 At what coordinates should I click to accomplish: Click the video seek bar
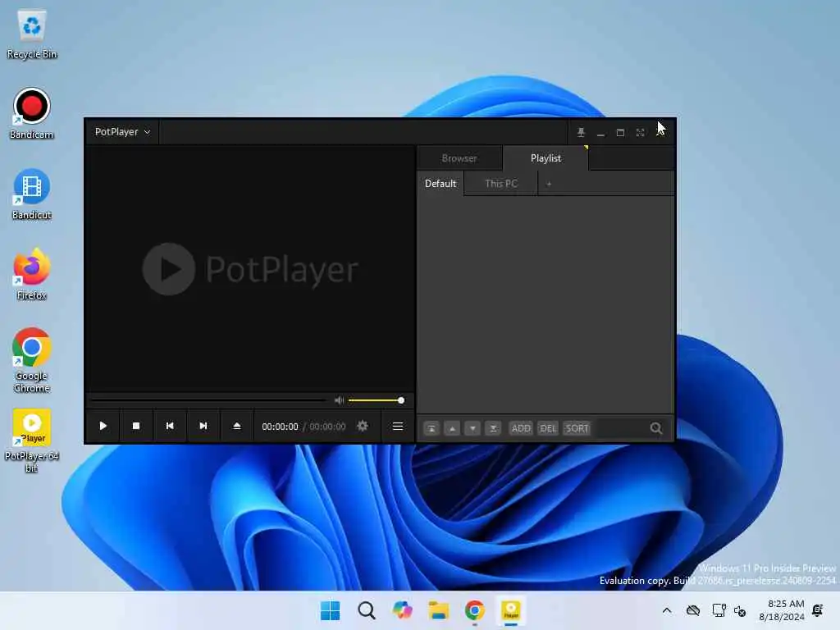click(x=209, y=400)
